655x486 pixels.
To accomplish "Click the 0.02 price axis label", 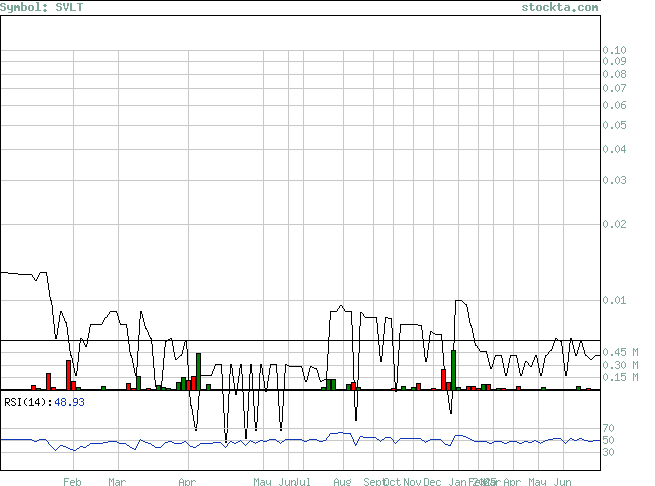I will (614, 224).
